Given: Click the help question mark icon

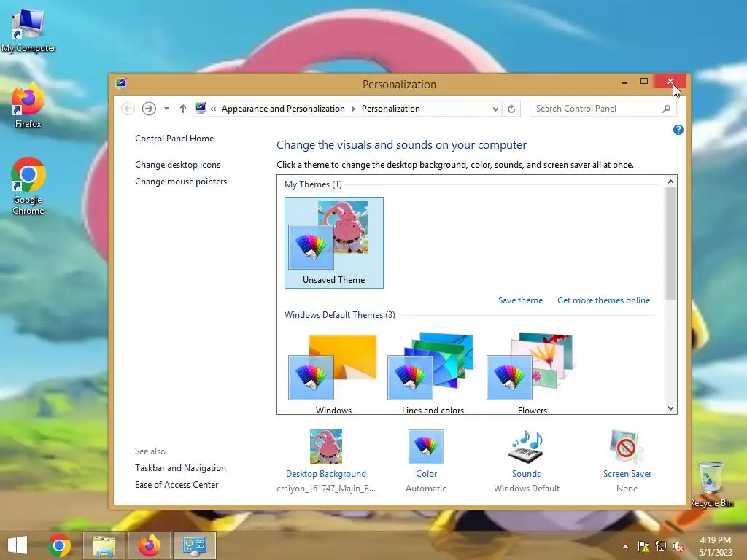Looking at the screenshot, I should 678,130.
